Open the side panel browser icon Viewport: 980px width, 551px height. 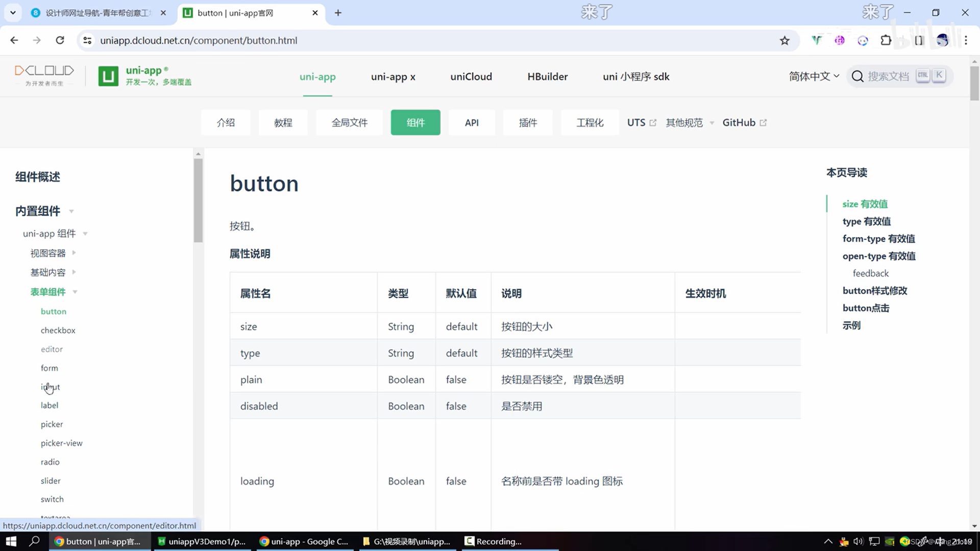click(919, 40)
